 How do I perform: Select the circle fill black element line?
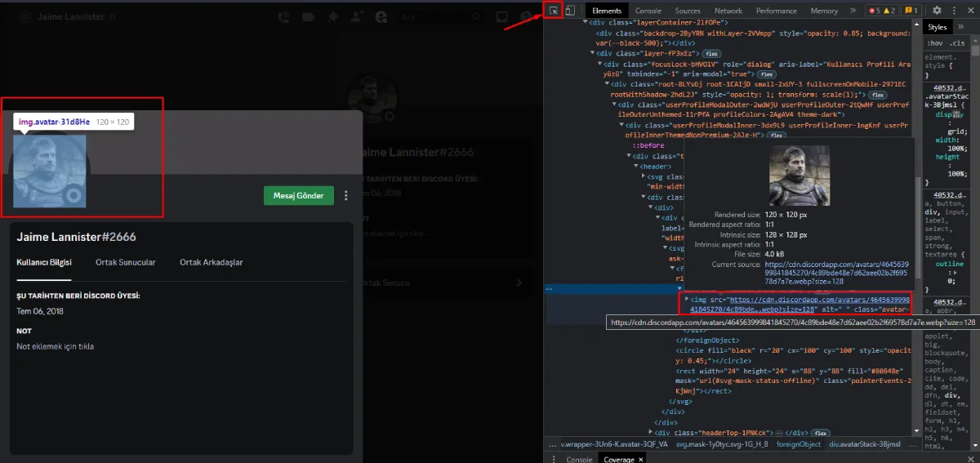pos(792,355)
